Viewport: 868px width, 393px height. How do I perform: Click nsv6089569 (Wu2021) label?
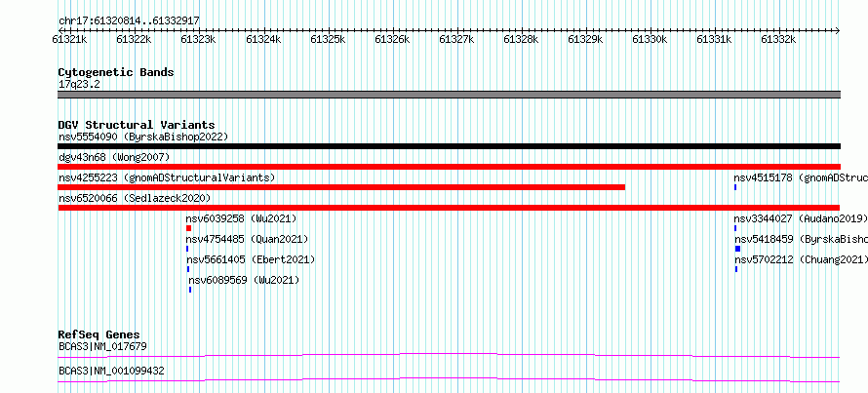[x=244, y=280]
